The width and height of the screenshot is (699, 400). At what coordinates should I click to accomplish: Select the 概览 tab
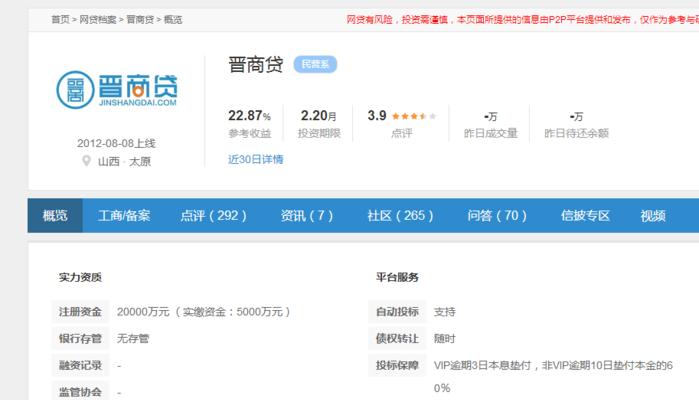55,216
